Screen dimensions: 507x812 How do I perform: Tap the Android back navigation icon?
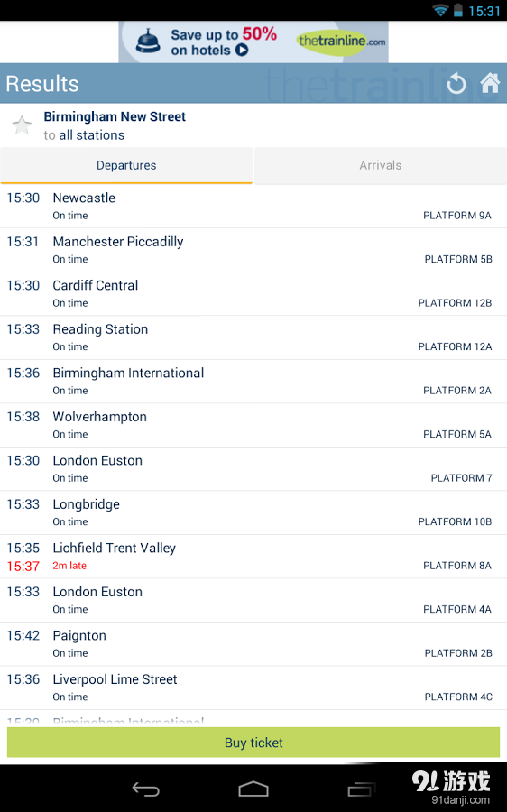pyautogui.click(x=145, y=789)
